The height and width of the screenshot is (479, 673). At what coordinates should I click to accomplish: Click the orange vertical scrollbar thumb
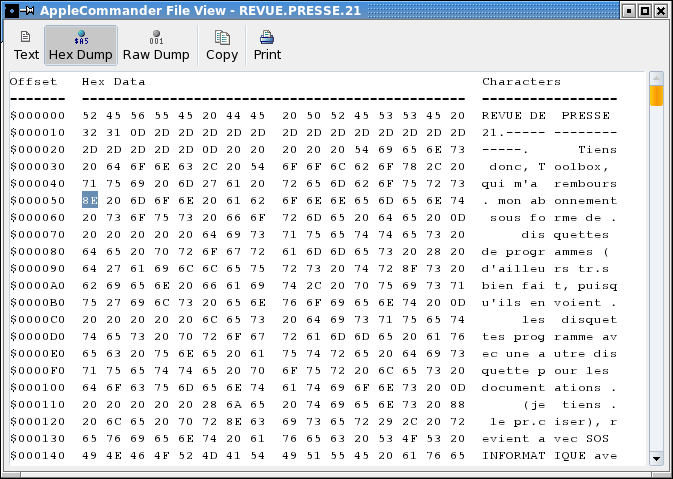[656, 96]
